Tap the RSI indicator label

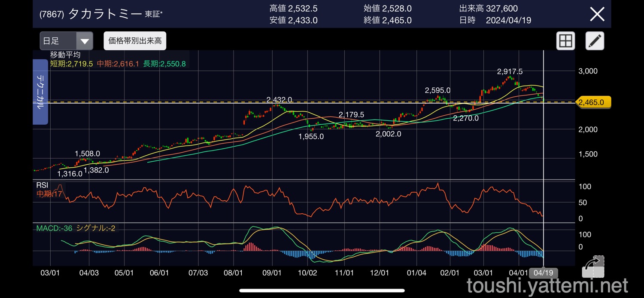(x=43, y=185)
